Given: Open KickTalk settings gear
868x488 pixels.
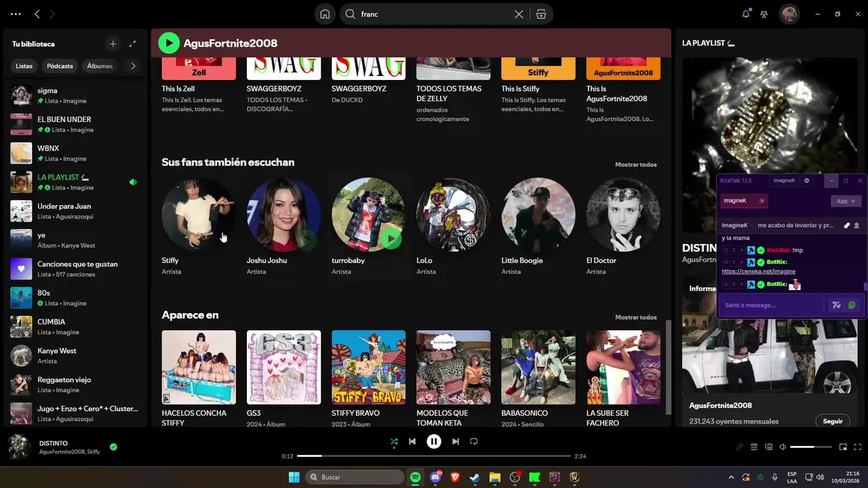Looking at the screenshot, I should coord(806,181).
